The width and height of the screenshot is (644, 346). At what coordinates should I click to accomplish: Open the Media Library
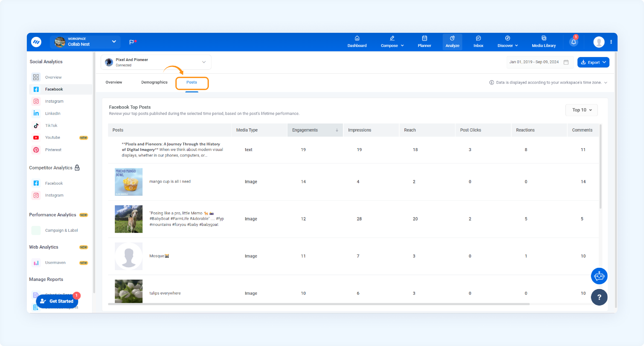point(544,42)
